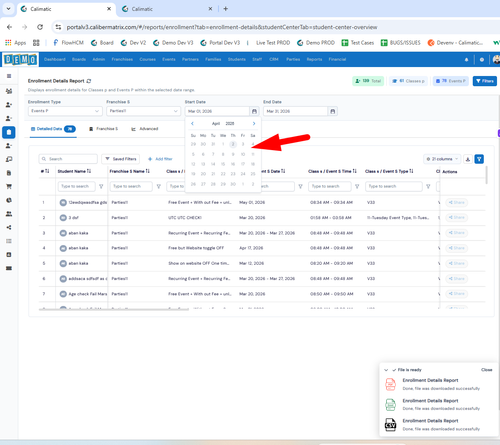Click Share for aban kaka row 3
500x445 pixels.
pyautogui.click(x=457, y=233)
